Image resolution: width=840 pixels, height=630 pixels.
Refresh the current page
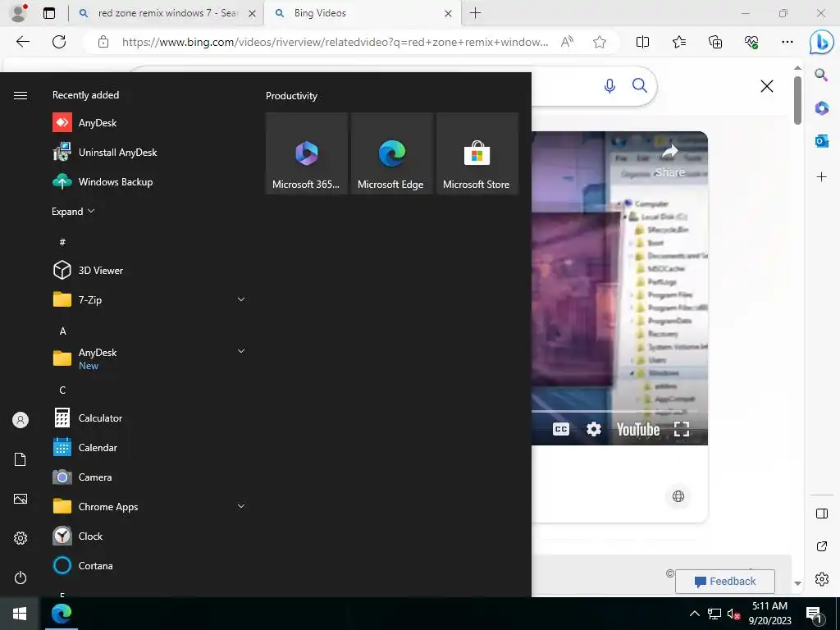[59, 42]
